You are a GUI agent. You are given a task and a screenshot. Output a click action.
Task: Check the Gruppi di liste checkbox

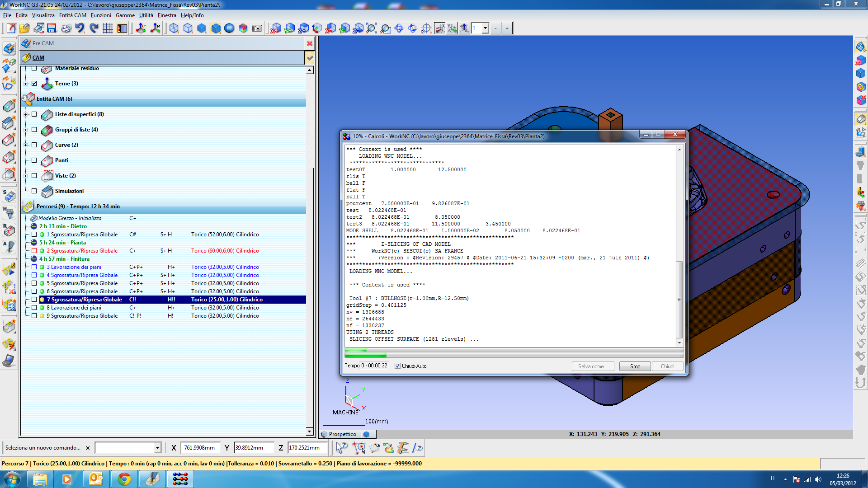[34, 130]
